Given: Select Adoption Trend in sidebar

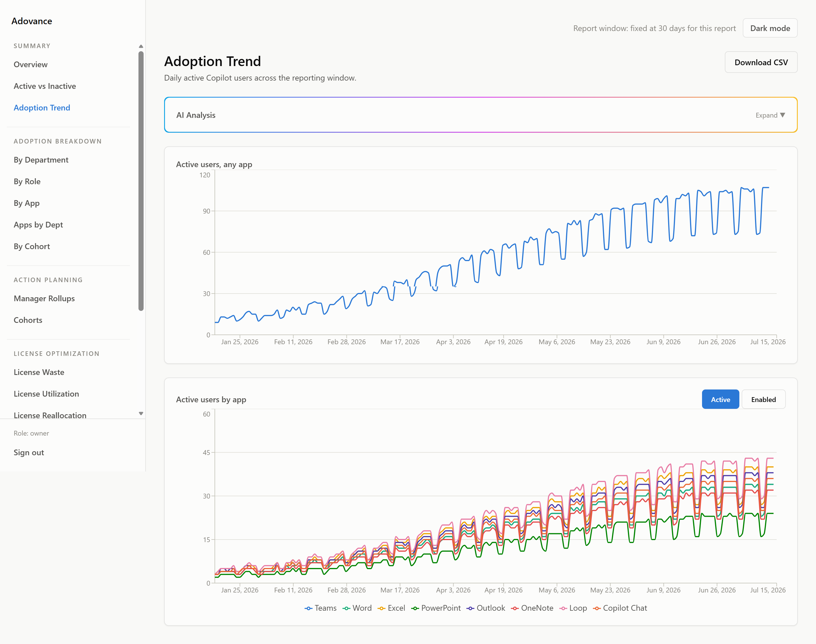Looking at the screenshot, I should (42, 108).
